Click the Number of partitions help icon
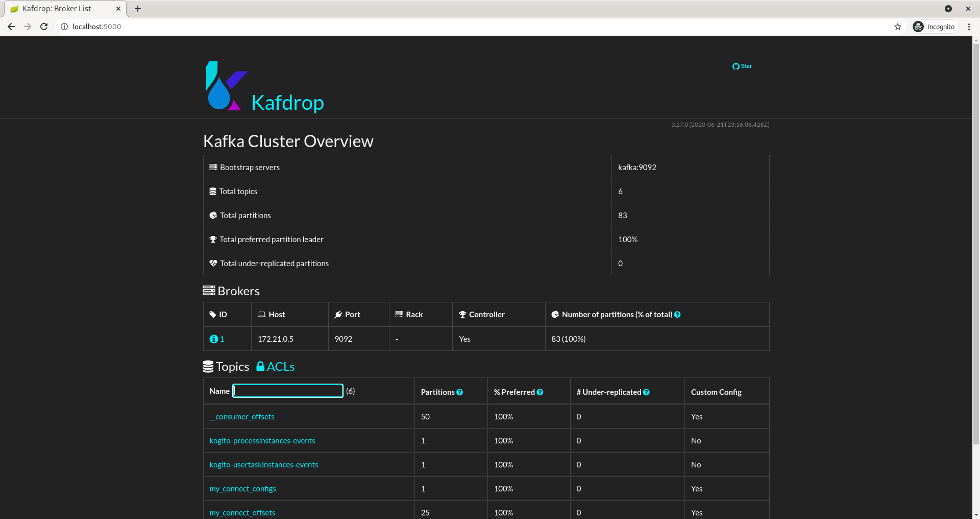The width and height of the screenshot is (980, 519). coord(677,315)
